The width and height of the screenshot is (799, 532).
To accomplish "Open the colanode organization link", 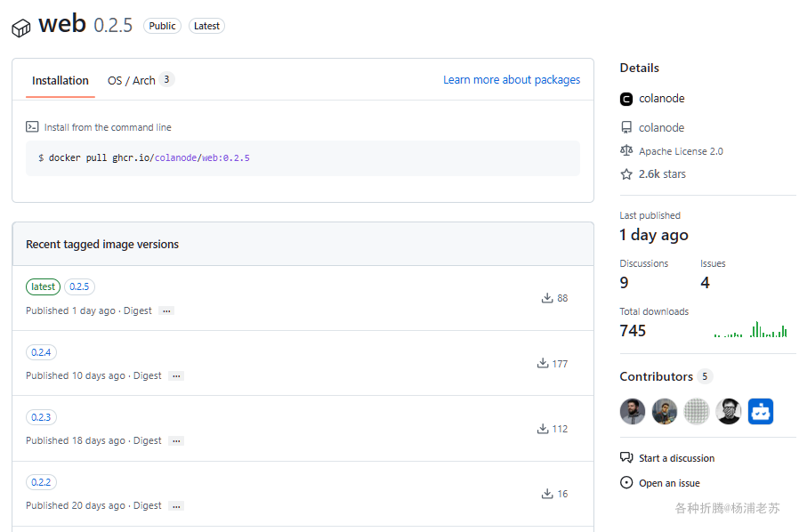I will coord(661,99).
